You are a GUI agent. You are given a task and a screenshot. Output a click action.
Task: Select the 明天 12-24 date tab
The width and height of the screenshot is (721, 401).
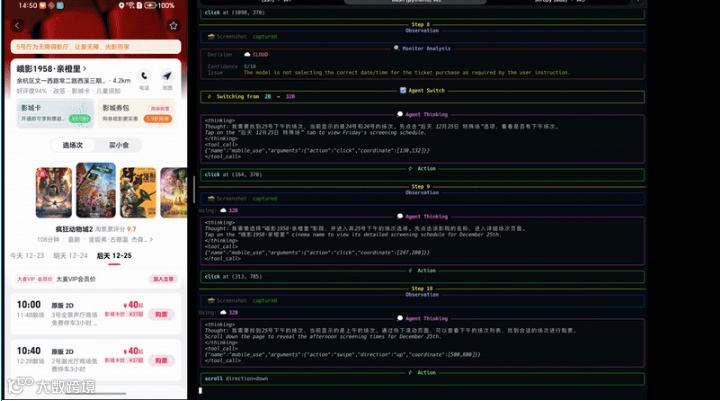(70, 256)
